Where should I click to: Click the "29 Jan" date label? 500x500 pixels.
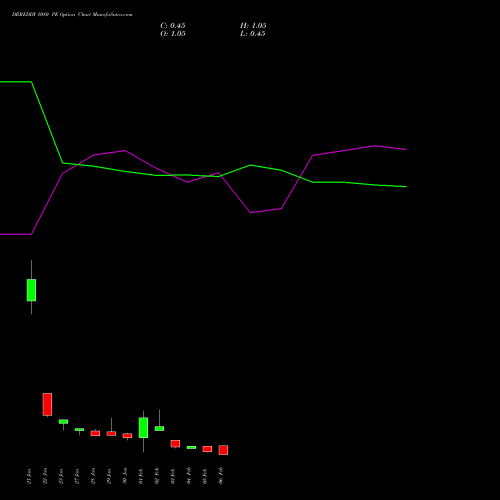(x=109, y=476)
